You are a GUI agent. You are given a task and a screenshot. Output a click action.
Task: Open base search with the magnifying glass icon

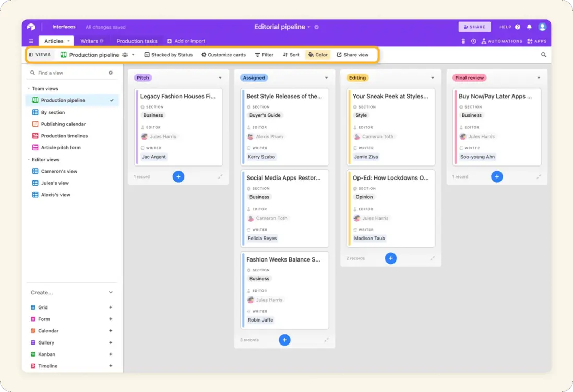[543, 54]
